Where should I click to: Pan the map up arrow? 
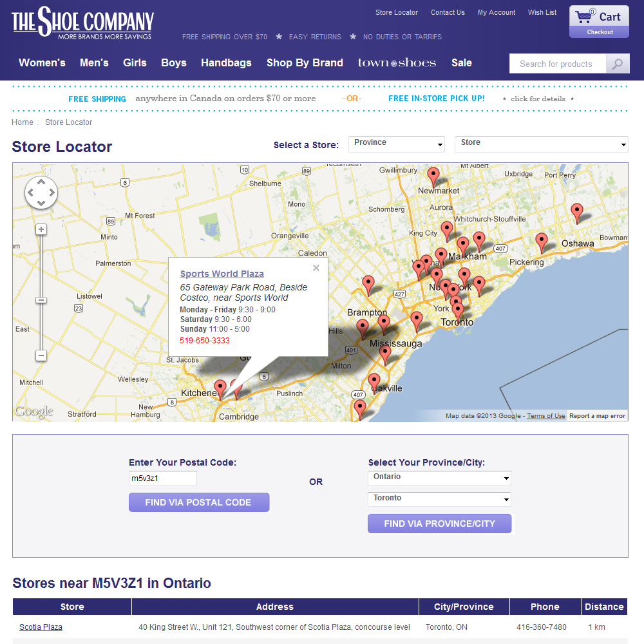[x=41, y=182]
